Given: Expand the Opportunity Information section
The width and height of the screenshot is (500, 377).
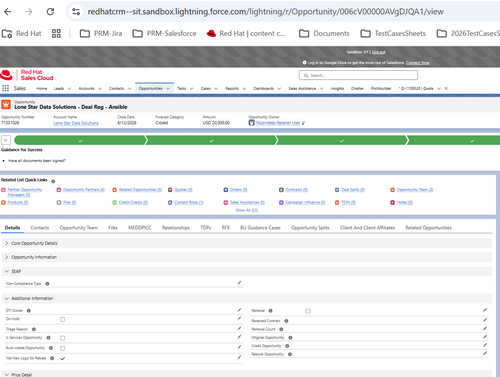Looking at the screenshot, I should 247,257.
